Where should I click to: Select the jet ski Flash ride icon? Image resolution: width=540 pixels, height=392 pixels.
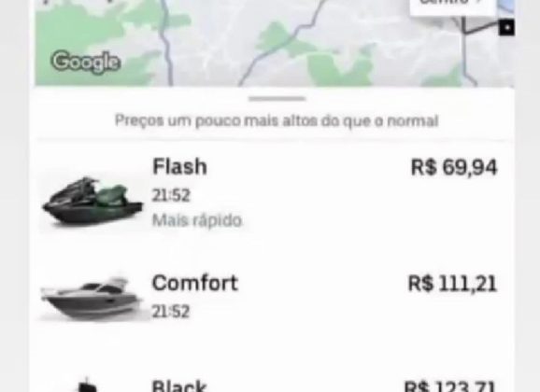92,202
